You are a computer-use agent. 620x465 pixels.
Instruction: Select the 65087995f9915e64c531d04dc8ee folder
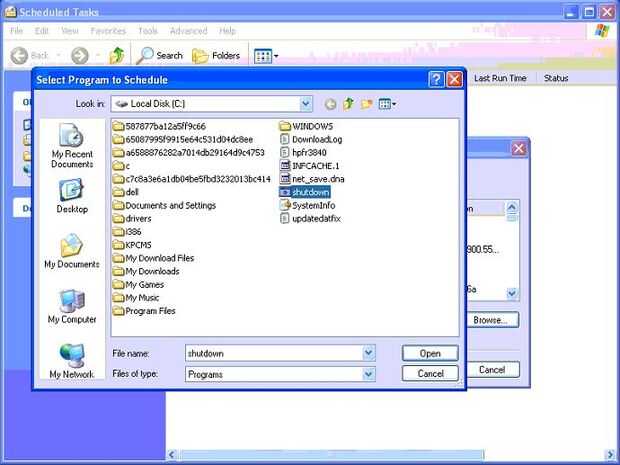(183, 139)
